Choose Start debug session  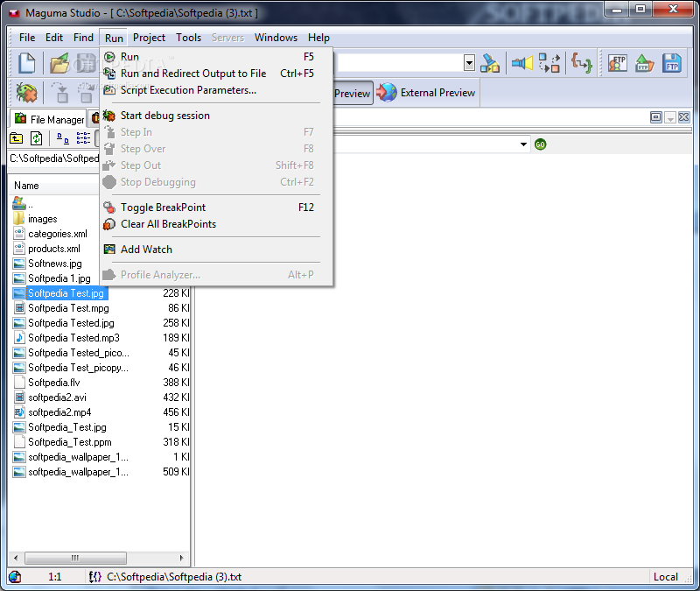click(216, 116)
